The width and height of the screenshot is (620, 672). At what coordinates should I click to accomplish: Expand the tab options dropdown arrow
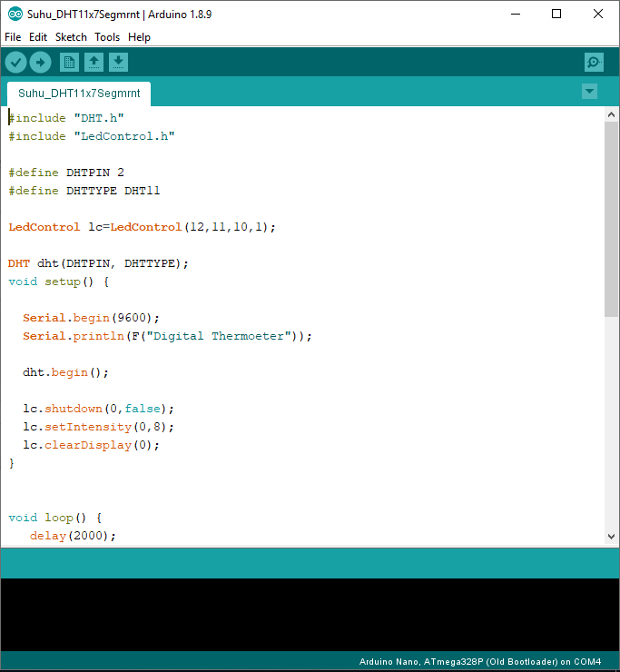(x=589, y=92)
